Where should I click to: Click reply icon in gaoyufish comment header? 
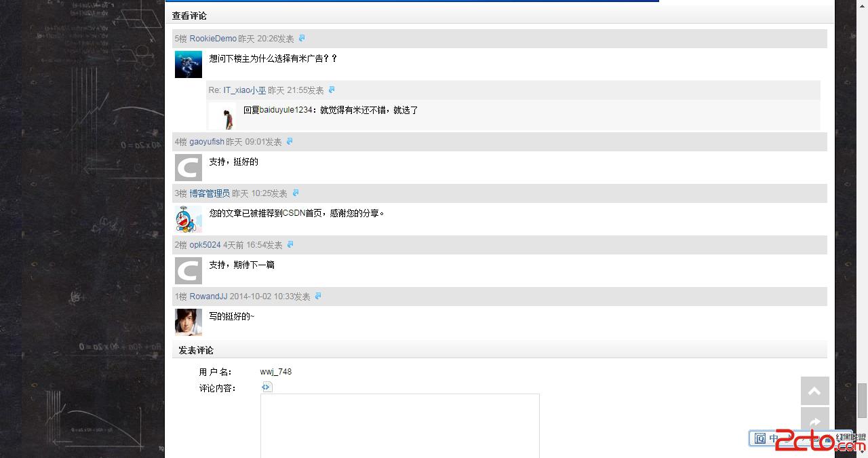pos(290,142)
